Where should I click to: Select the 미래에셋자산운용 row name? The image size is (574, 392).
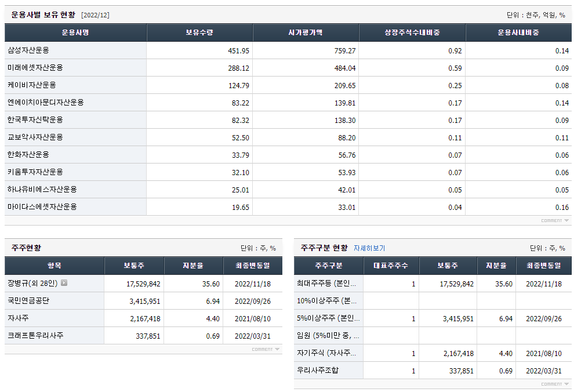[x=35, y=68]
